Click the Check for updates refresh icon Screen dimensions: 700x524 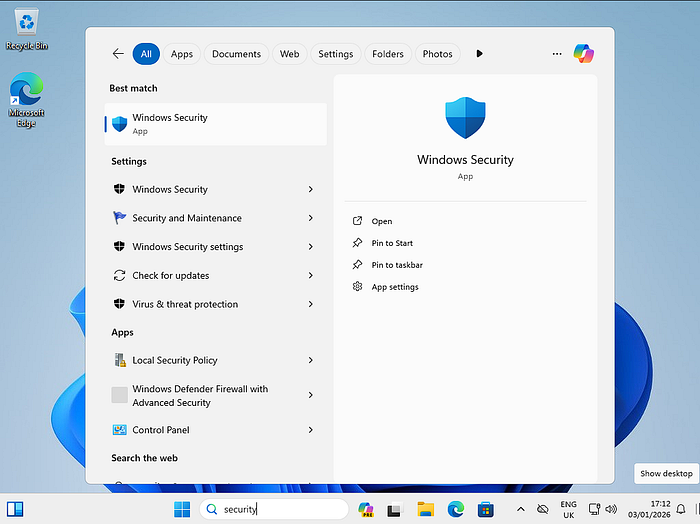click(119, 275)
